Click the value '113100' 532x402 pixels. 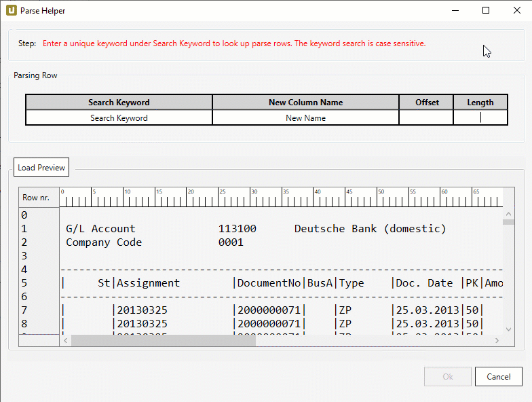pos(237,228)
